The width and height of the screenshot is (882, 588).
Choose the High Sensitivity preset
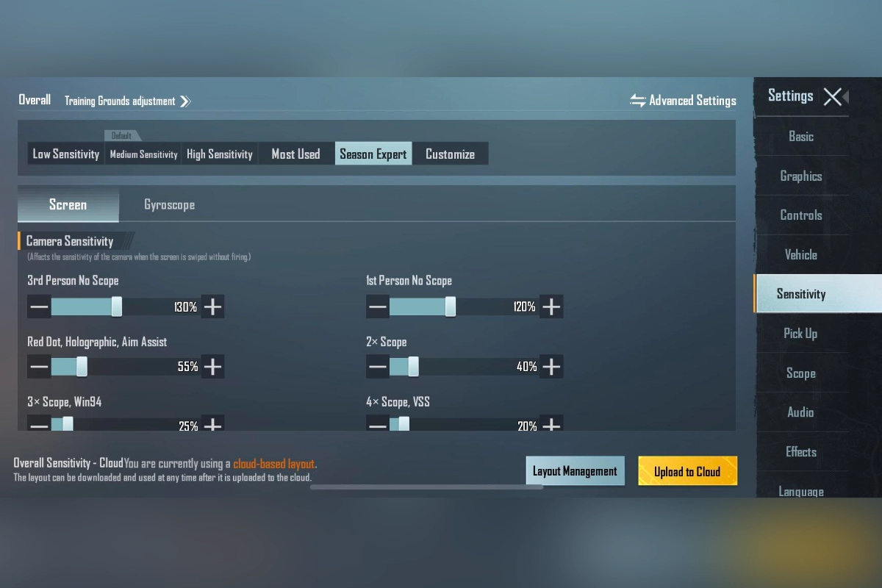pos(220,154)
